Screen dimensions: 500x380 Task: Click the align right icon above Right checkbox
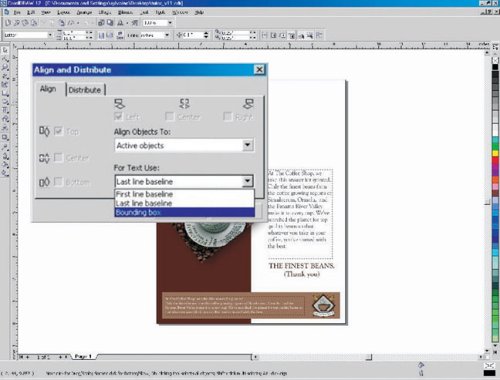[x=248, y=104]
